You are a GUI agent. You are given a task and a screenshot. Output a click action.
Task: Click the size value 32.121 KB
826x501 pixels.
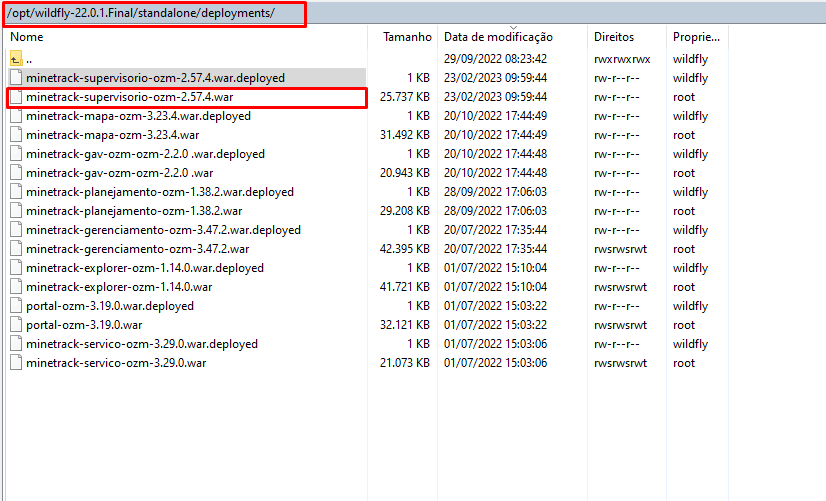click(405, 325)
